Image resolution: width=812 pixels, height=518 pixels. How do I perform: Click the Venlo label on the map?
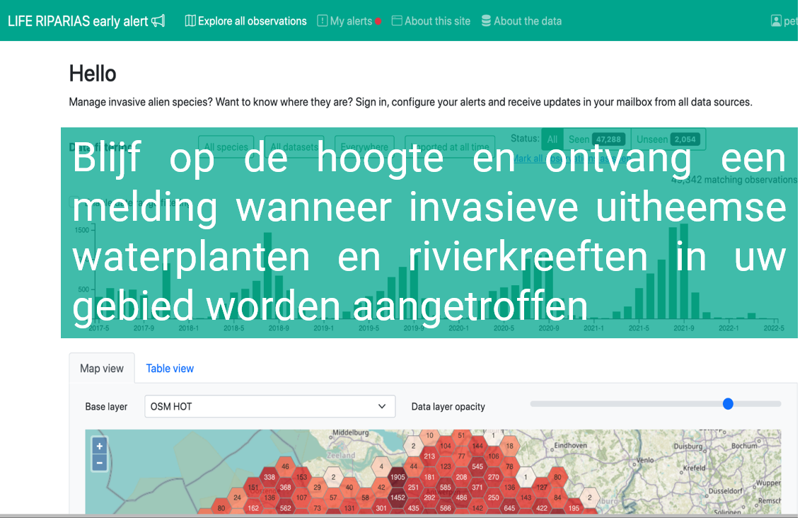pyautogui.click(x=645, y=460)
